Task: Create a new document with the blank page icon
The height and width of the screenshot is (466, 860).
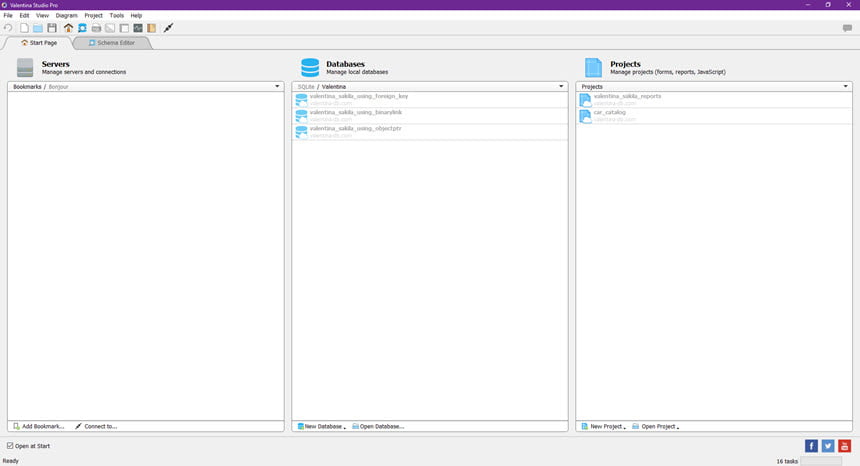Action: 24,28
